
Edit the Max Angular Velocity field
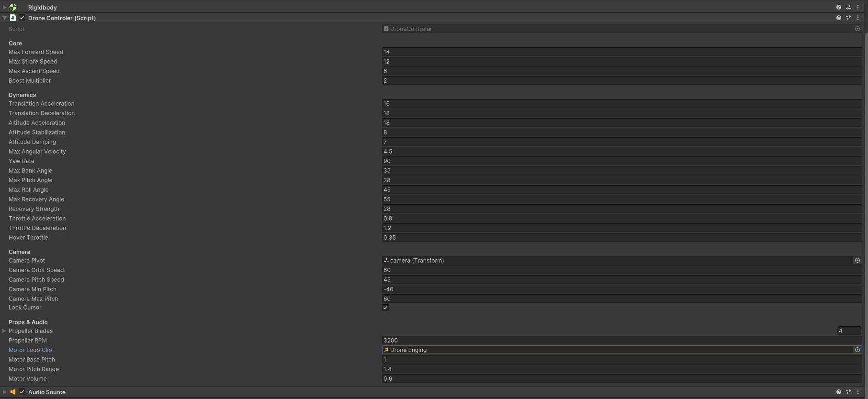click(622, 151)
